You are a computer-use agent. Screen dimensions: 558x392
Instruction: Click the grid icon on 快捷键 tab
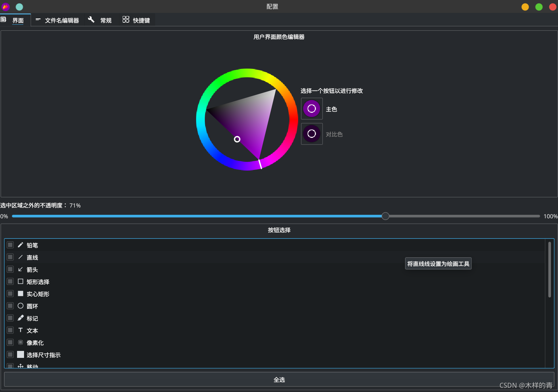tap(126, 19)
